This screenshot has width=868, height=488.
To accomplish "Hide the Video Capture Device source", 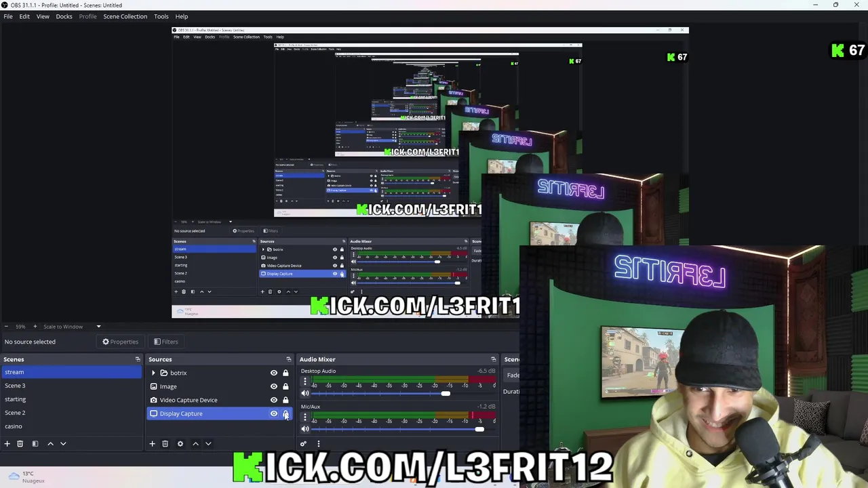I will tap(274, 400).
